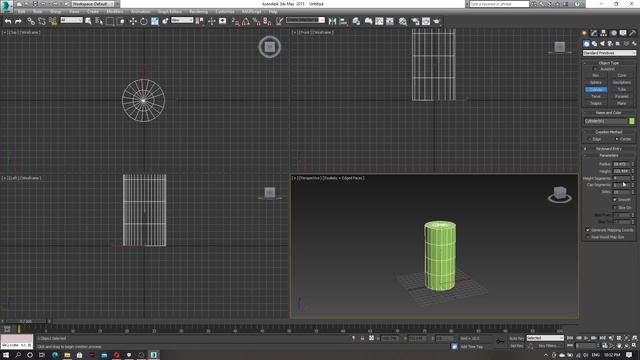Viewport: 640px width, 360px height.
Task: Open the reference coordinate system dropdown
Action: tap(182, 20)
